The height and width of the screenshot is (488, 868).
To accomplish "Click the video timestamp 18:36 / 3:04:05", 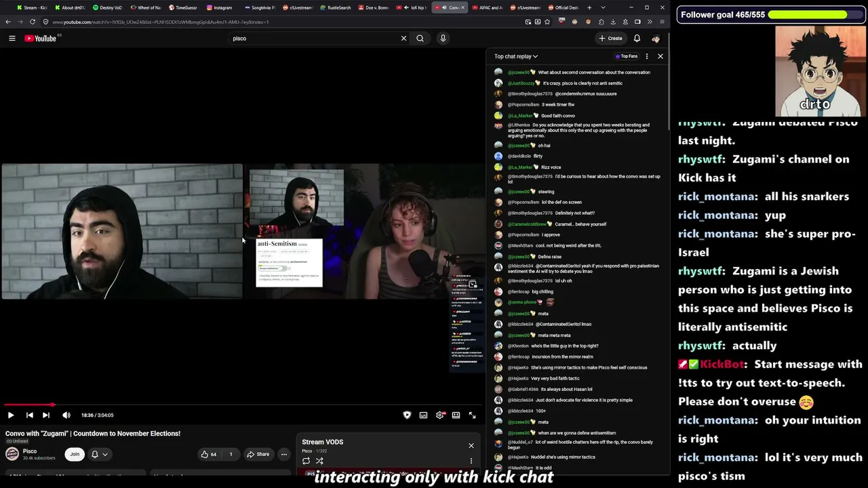I will click(97, 415).
